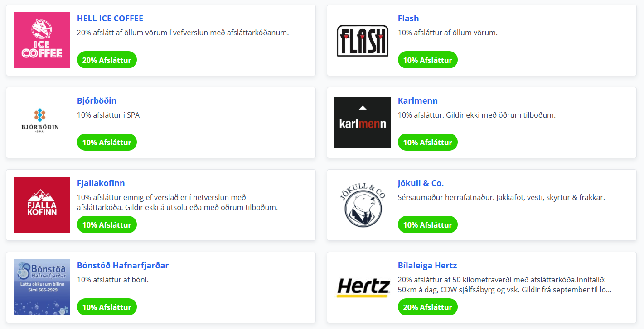Click the yellow Hertz logo
The image size is (644, 329).
click(363, 287)
